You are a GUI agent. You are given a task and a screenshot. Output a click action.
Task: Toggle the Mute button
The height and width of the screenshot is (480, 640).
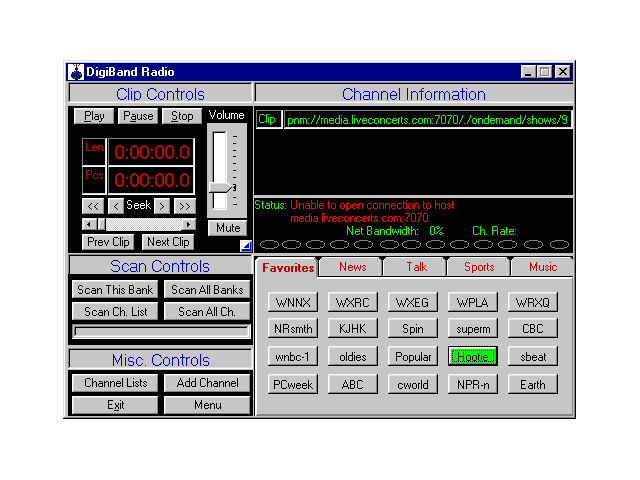point(227,227)
